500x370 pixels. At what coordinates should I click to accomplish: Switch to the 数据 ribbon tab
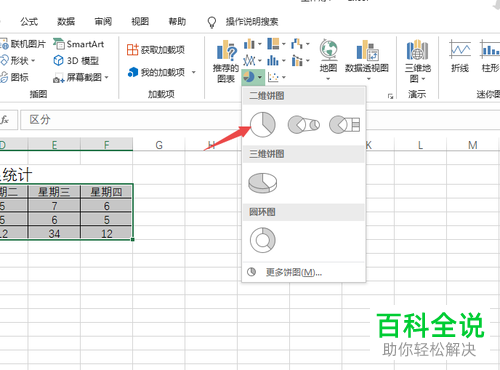tap(66, 22)
